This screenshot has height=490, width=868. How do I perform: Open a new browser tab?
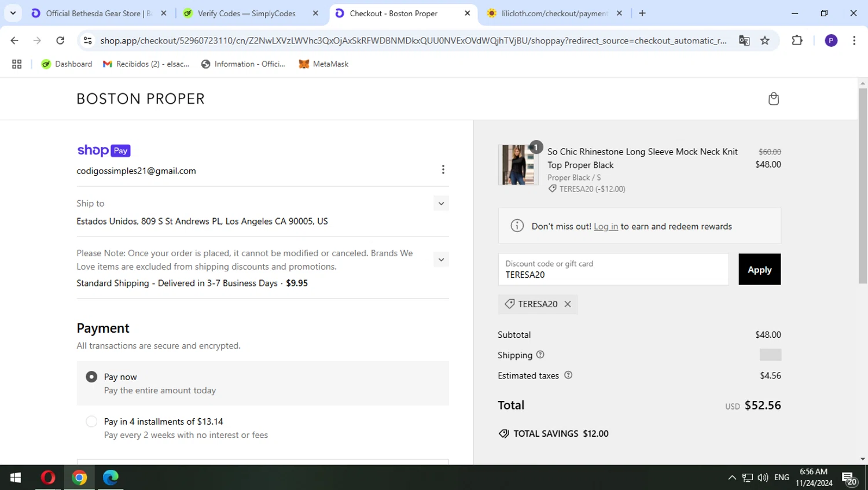tap(642, 13)
